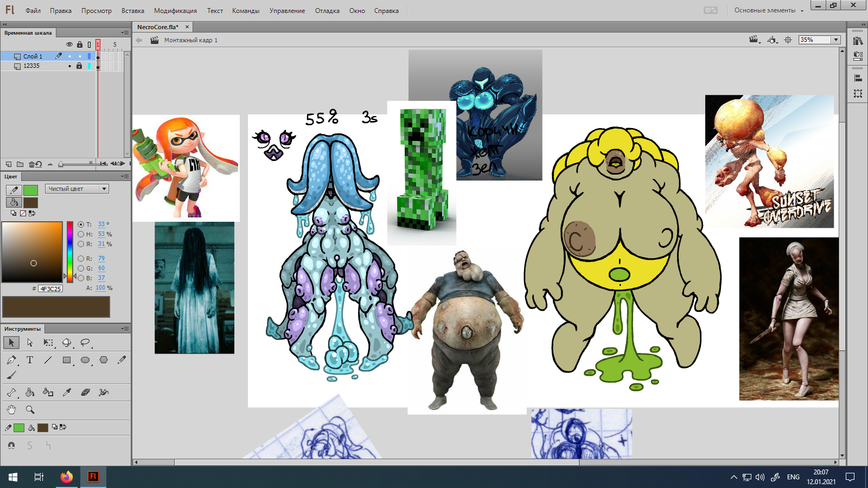The width and height of the screenshot is (868, 488).
Task: Select the Subselection (white arrow) tool
Action: click(x=30, y=343)
